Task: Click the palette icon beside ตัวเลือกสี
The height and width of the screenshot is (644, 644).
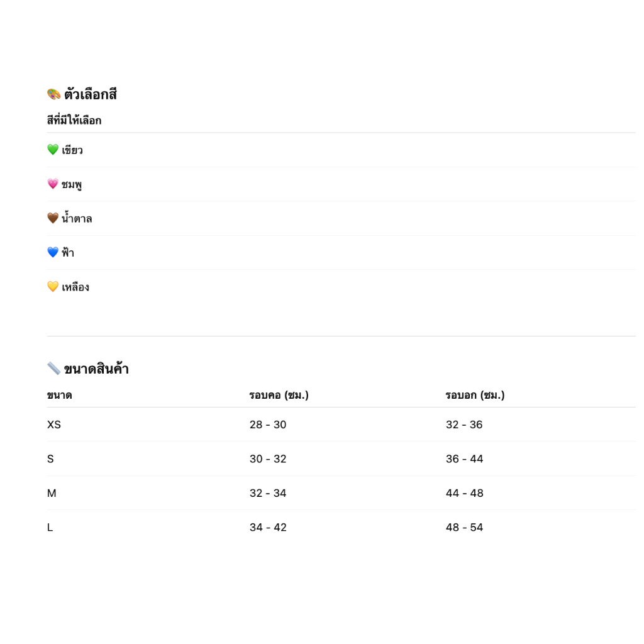Action: (x=54, y=94)
